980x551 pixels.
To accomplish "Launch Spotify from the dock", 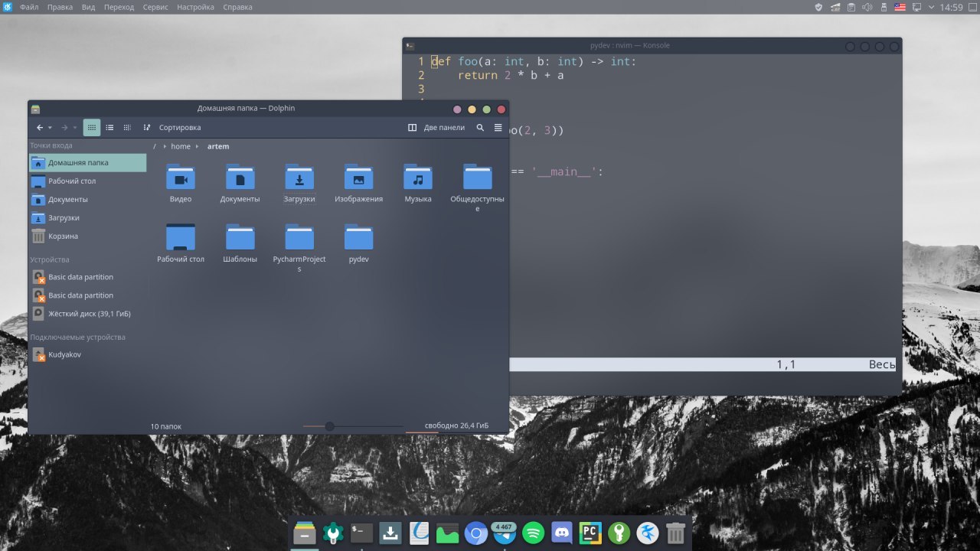I will pos(533,533).
